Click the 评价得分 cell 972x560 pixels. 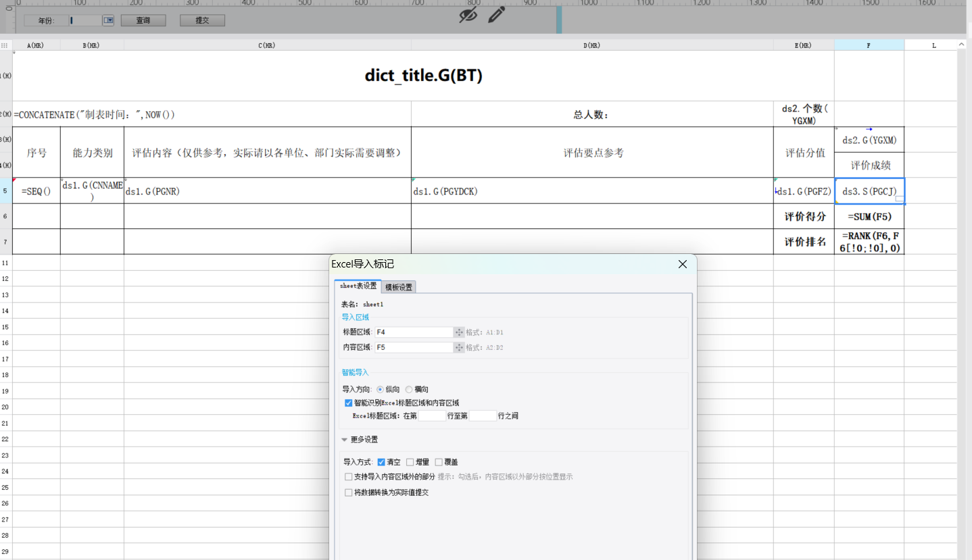click(x=804, y=216)
